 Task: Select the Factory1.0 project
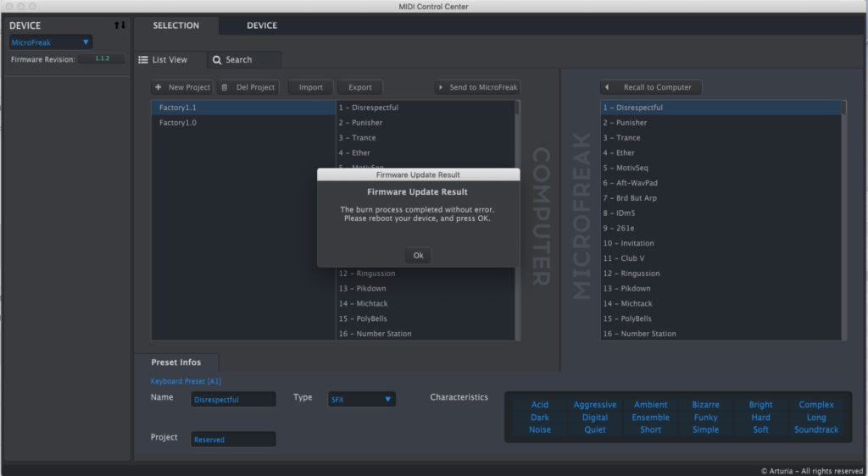[243, 123]
